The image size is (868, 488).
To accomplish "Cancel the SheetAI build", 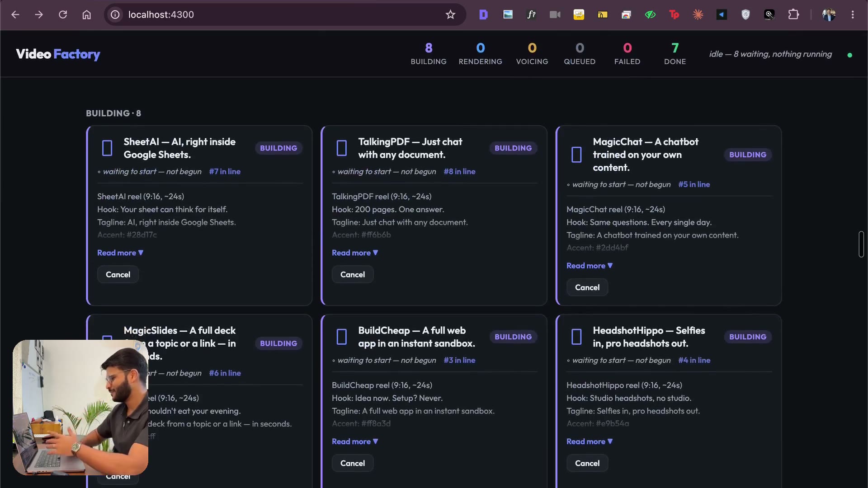I will pyautogui.click(x=118, y=274).
